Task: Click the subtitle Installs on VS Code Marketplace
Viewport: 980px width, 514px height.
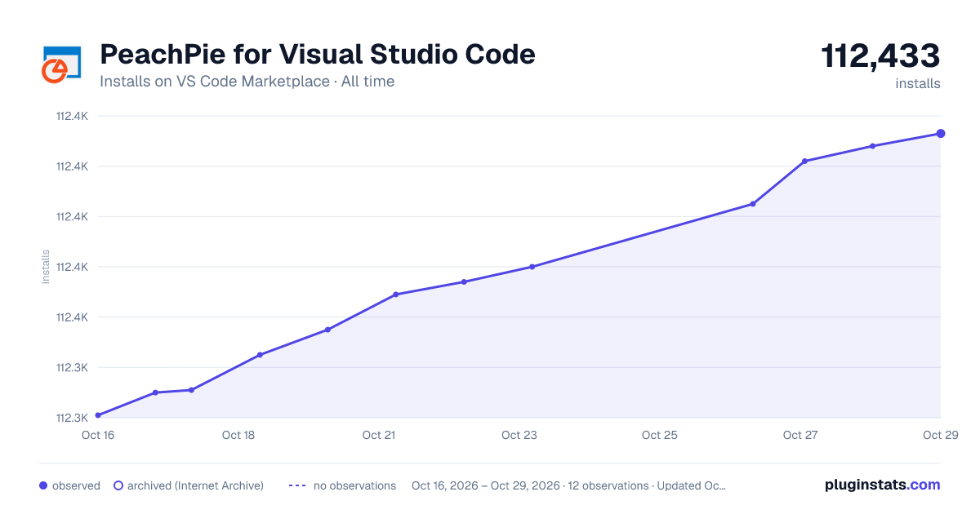Action: pyautogui.click(x=215, y=82)
